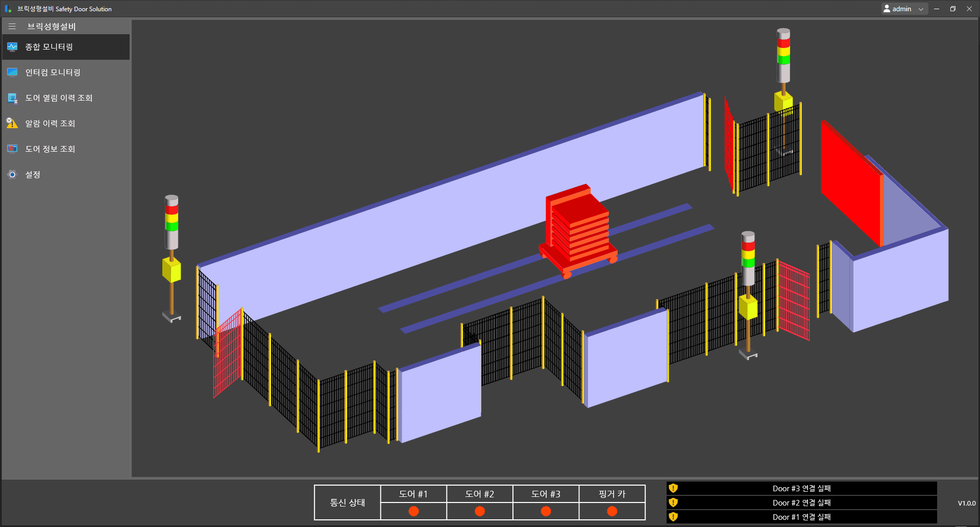Open the 알람 이력 조회 menu item

pos(50,124)
